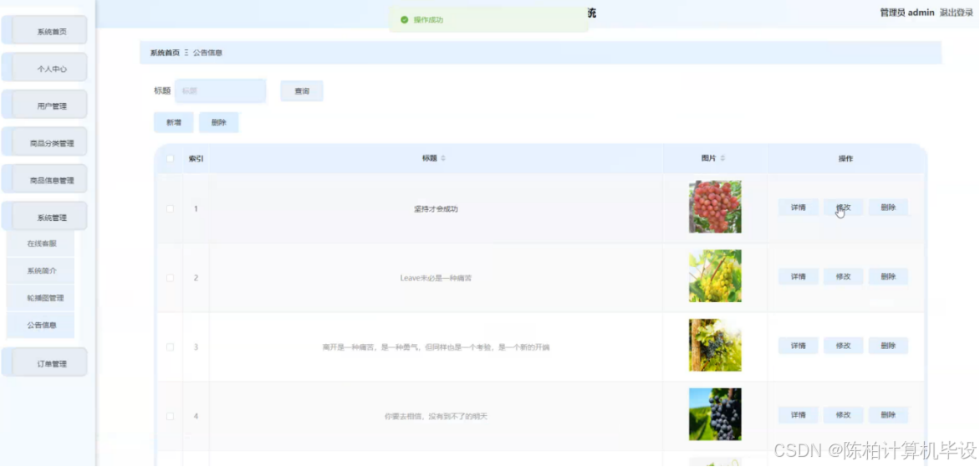Screen dimensions: 980x467
Task: Click the 查询 search button
Action: [x=302, y=90]
